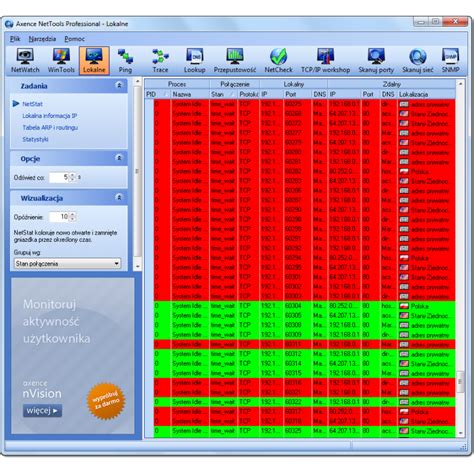The width and height of the screenshot is (474, 474).
Task: Sort by Stan column header
Action: 223,94
